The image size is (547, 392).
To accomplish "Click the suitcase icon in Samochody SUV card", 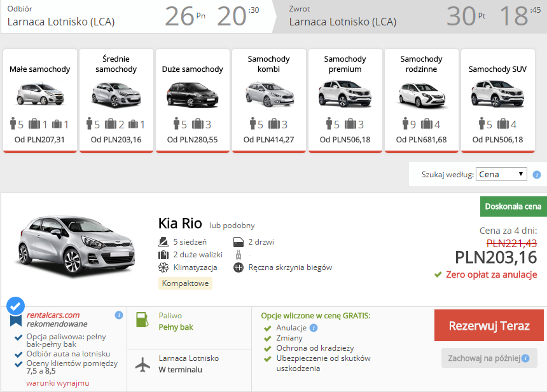I will pyautogui.click(x=503, y=124).
